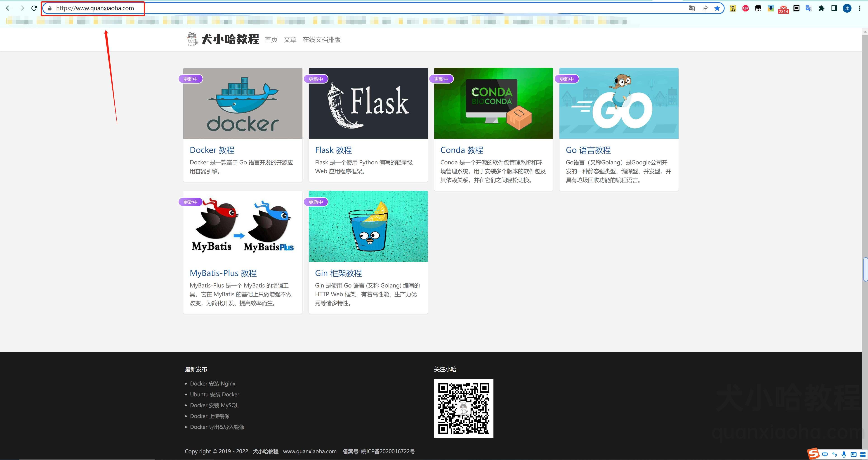The image size is (868, 460).
Task: Open the 首页 navigation item
Action: click(271, 40)
